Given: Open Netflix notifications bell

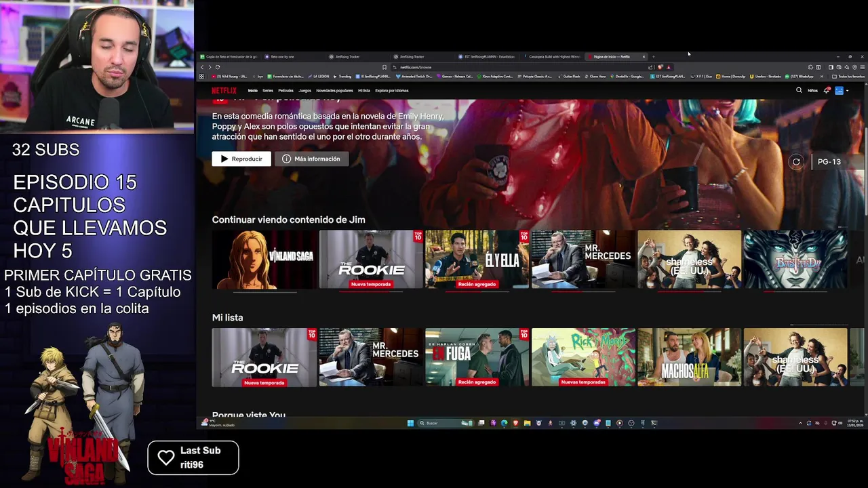Looking at the screenshot, I should [827, 90].
